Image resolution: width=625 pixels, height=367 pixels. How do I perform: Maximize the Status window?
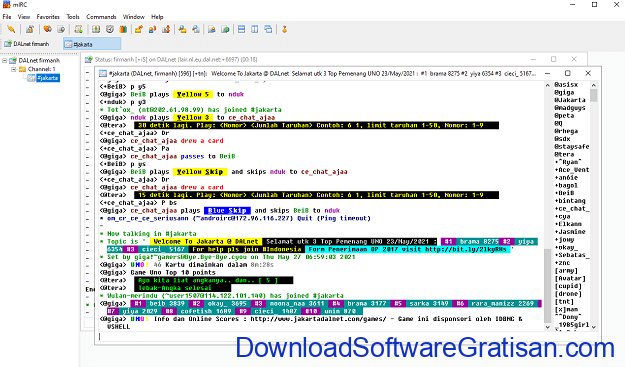(x=553, y=59)
